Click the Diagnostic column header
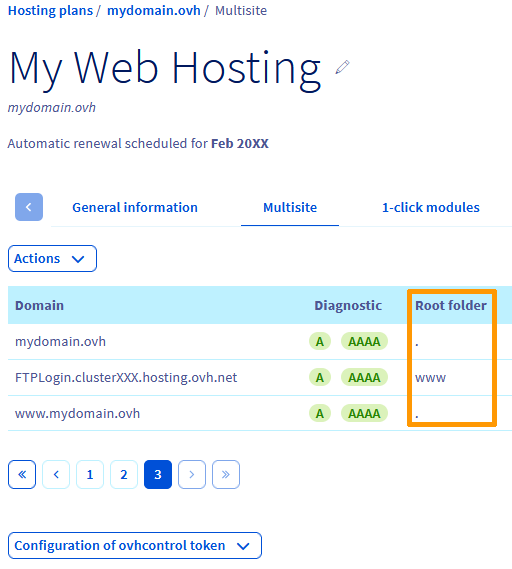The image size is (512, 569). tap(348, 306)
